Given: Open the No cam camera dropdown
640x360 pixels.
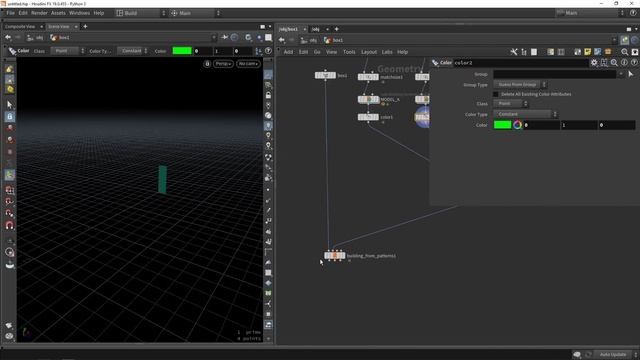Looking at the screenshot, I should point(248,64).
